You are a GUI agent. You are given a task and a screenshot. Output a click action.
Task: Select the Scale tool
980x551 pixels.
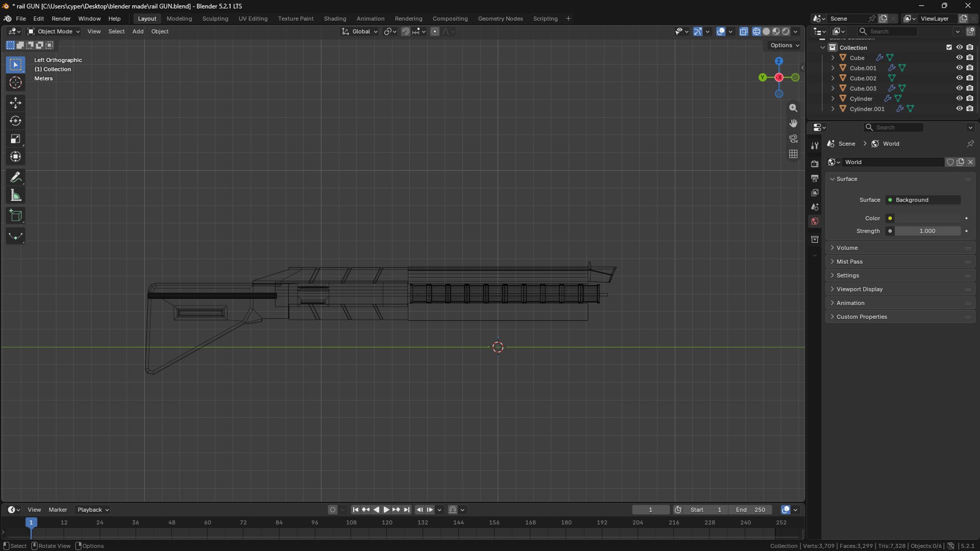(x=15, y=139)
